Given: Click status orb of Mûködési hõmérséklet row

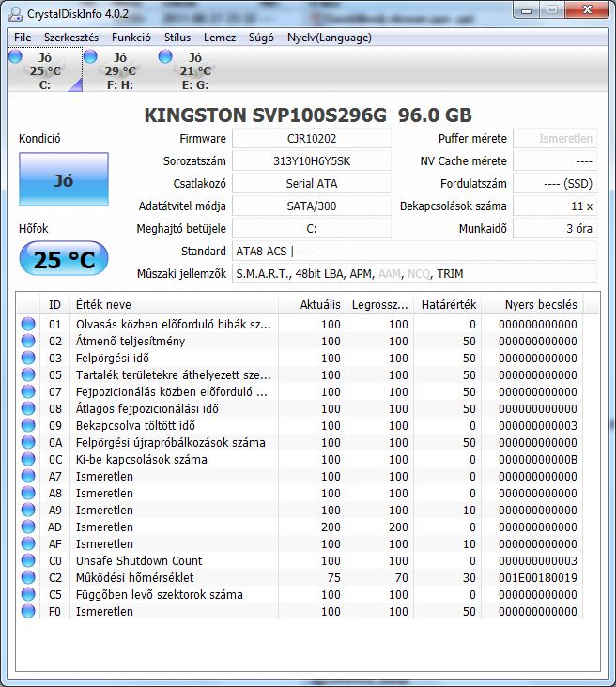Looking at the screenshot, I should pyautogui.click(x=28, y=577).
